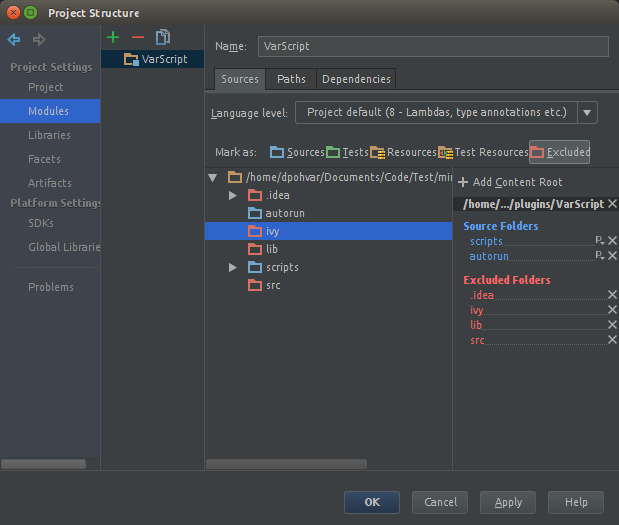This screenshot has width=619, height=525.
Task: Mark selected folder as Tests
Action: 348,152
